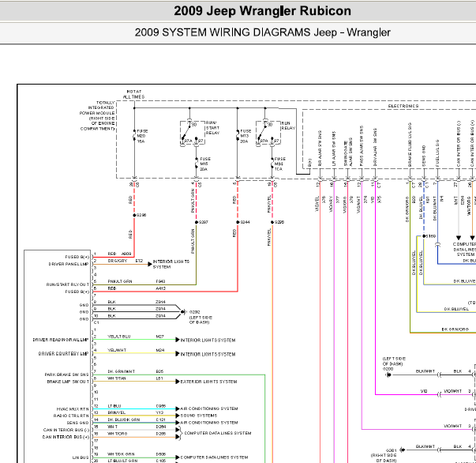Screen dimensions: 476x463
Task: Click the "FUSE M20 15A" label
Action: (x=142, y=136)
